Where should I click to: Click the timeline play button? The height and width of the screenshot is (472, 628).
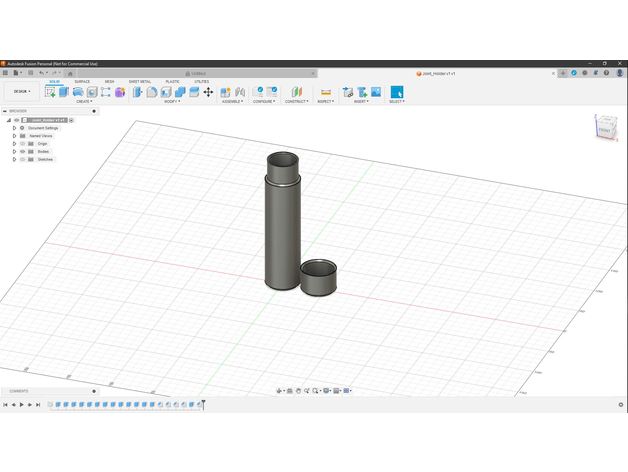coord(21,404)
